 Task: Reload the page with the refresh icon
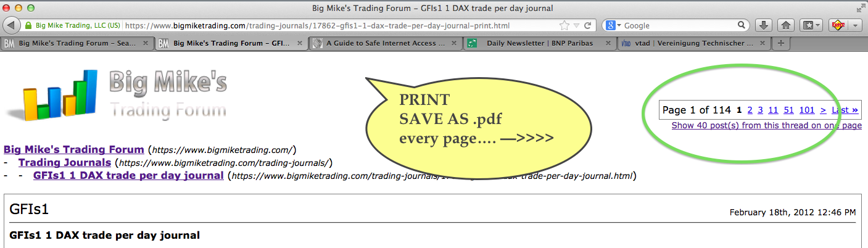[587, 26]
